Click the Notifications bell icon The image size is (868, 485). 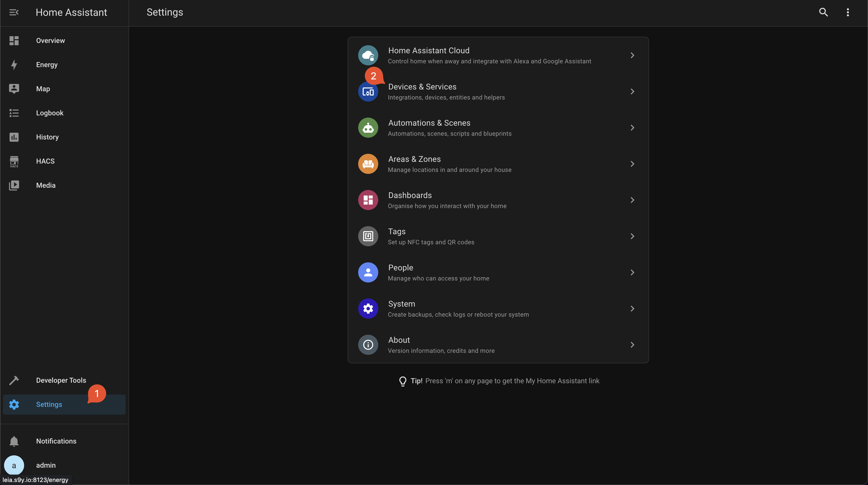coord(14,441)
